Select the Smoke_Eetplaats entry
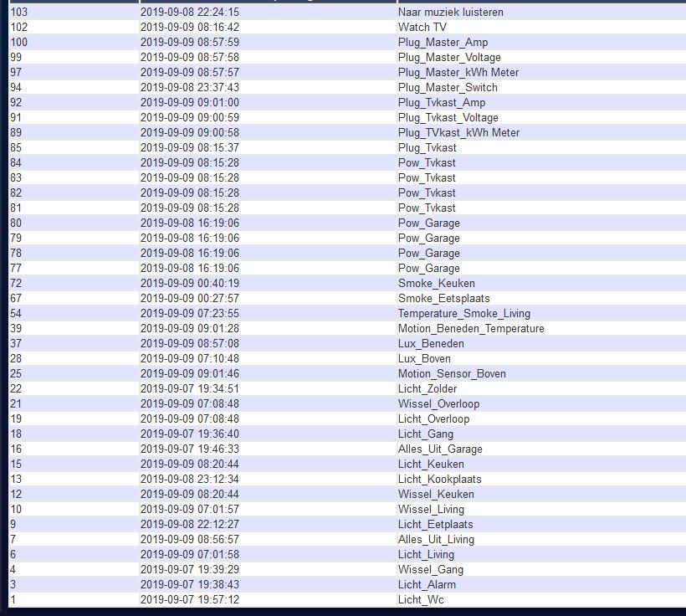686x616 pixels. click(x=443, y=299)
